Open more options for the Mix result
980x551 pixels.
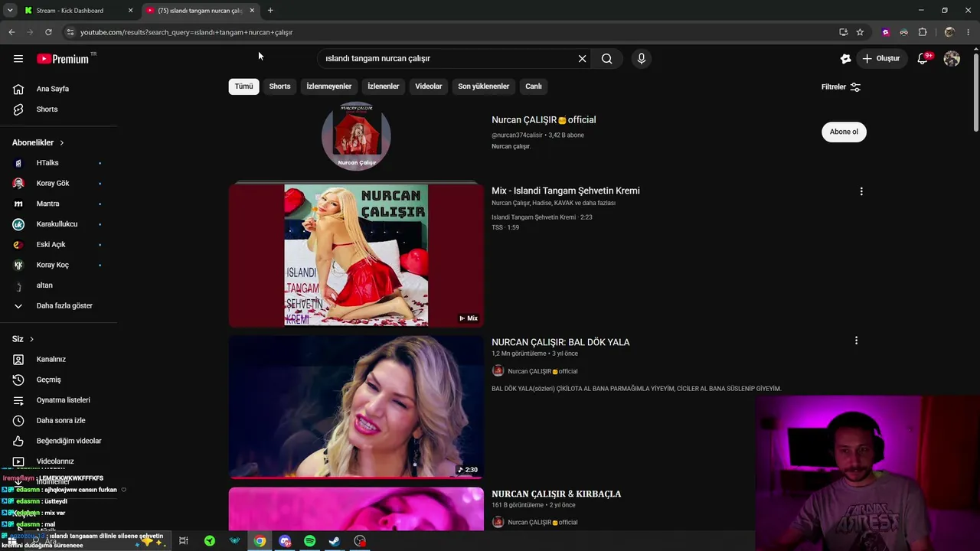[861, 191]
